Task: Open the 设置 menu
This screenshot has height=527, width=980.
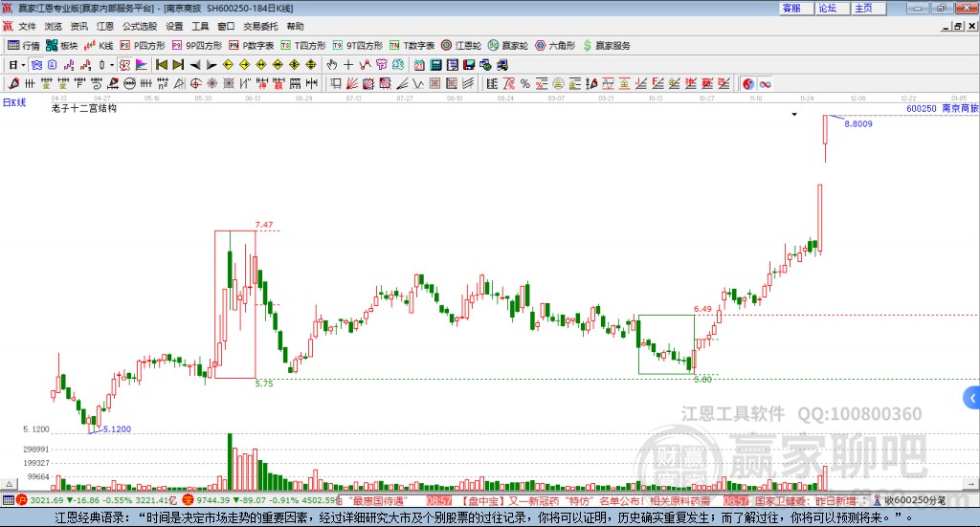Action: click(x=174, y=26)
